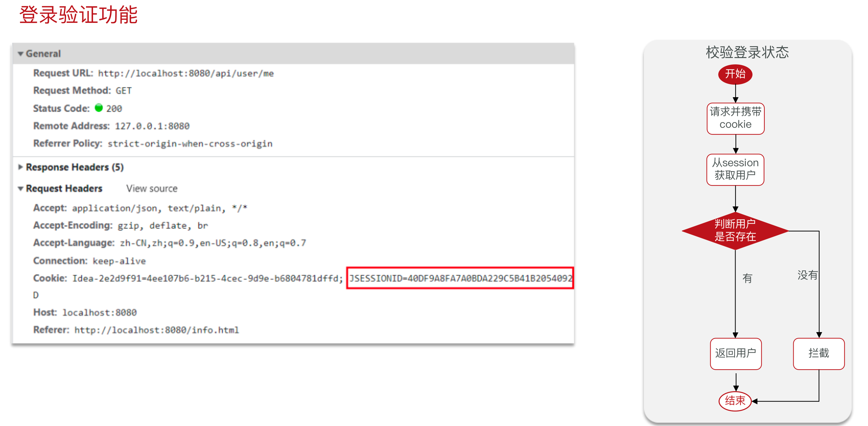868x426 pixels.
Task: Click the 从session获取用户 flowchart box
Action: pos(735,170)
